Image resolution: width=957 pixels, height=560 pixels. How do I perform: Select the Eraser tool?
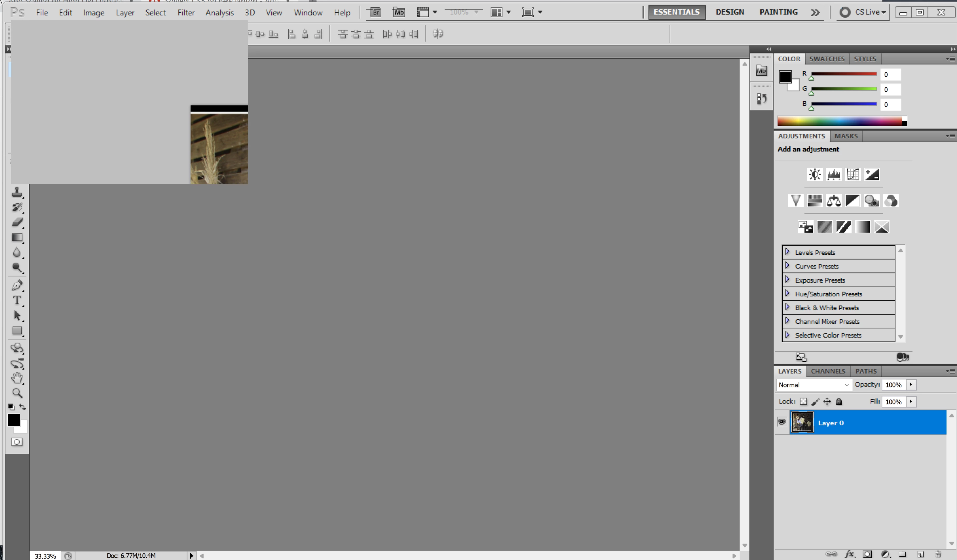click(17, 222)
